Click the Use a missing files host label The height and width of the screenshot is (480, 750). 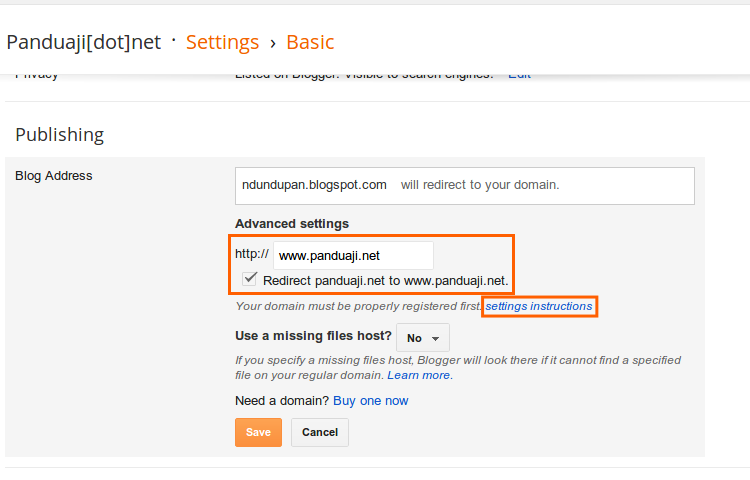coord(313,336)
